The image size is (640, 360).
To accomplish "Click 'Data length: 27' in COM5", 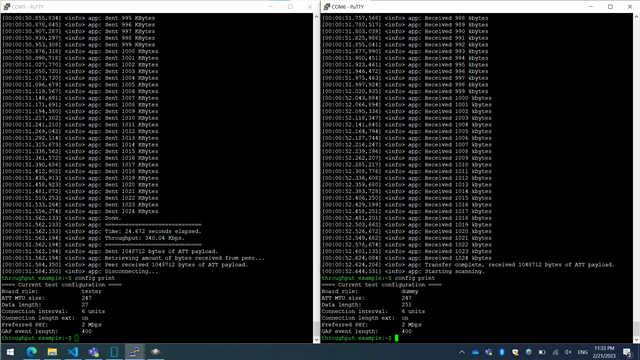I will pyautogui.click(x=45, y=304).
